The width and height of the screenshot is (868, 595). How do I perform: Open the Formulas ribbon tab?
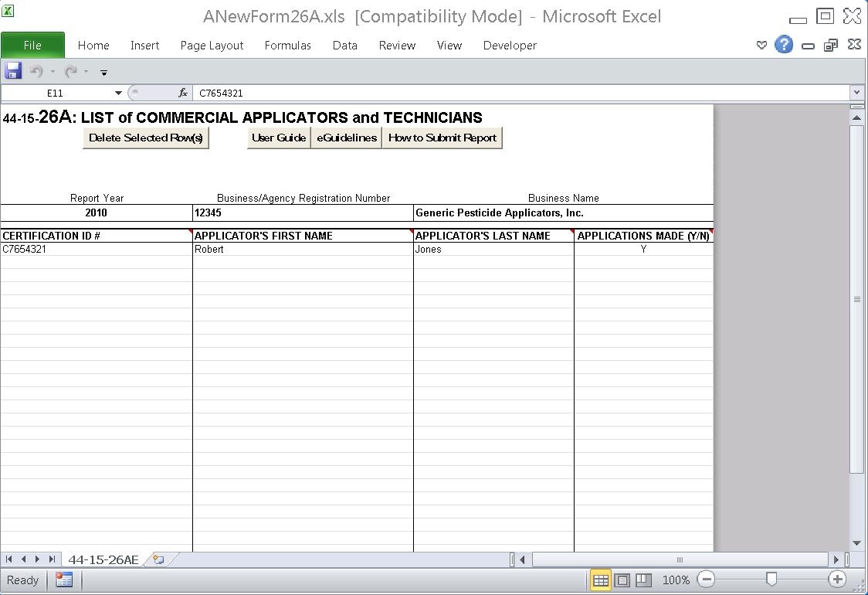pyautogui.click(x=287, y=46)
